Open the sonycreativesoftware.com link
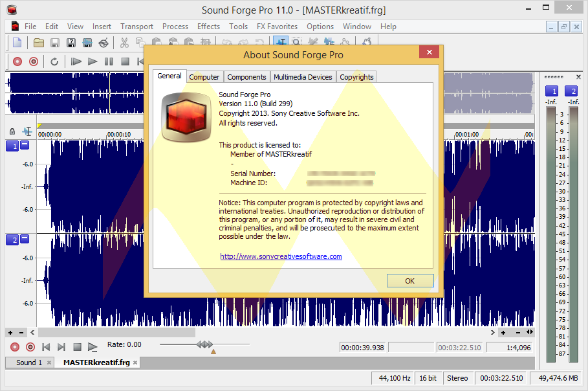The height and width of the screenshot is (391, 588). coord(281,256)
